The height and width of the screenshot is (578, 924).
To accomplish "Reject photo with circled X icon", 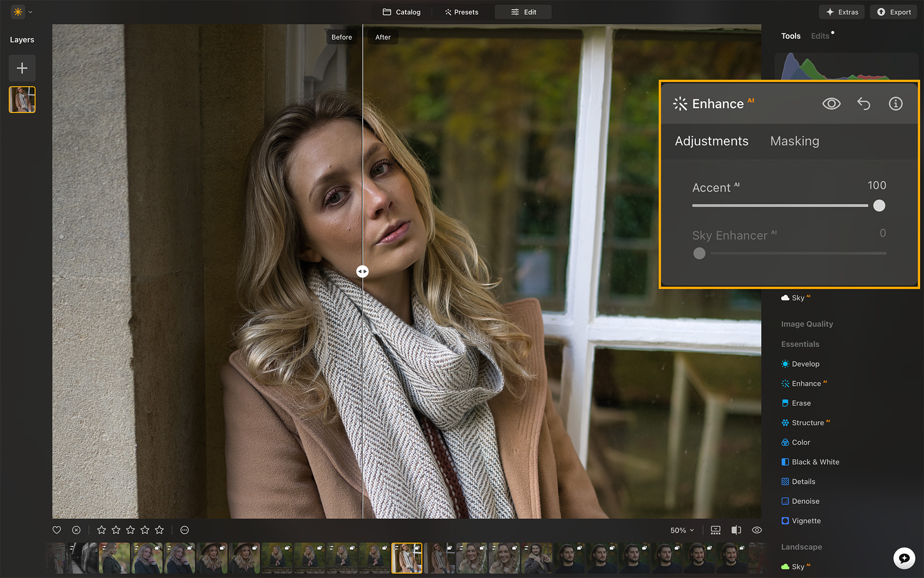I will [76, 530].
